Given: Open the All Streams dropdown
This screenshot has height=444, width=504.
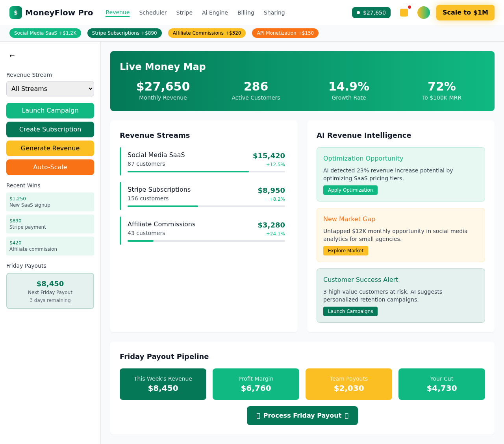Looking at the screenshot, I should tap(50, 89).
